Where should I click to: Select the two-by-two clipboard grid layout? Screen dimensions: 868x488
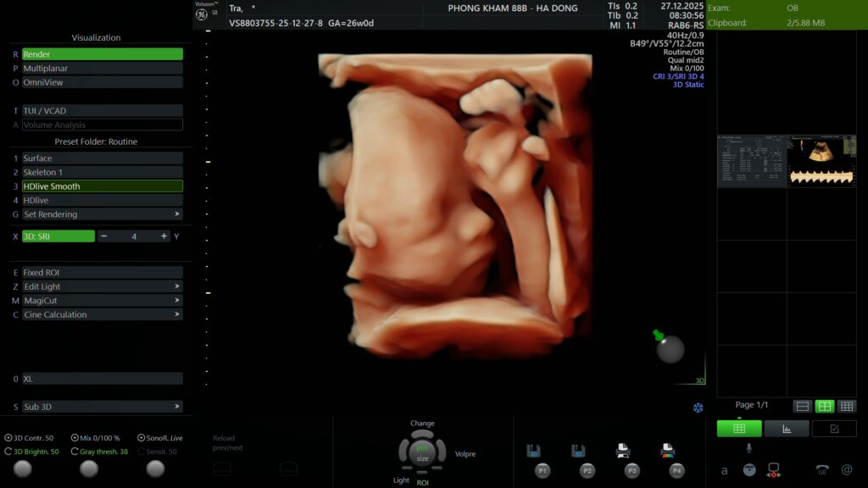[x=824, y=406]
